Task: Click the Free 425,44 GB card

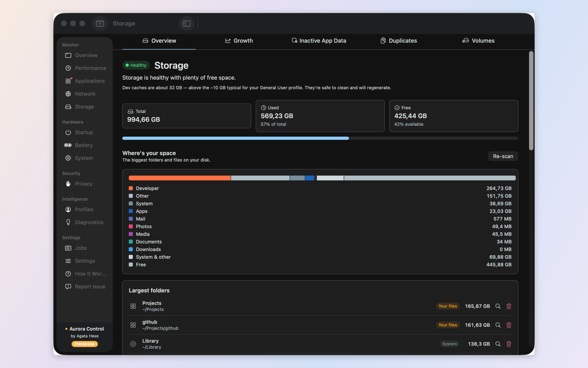Action: tap(454, 116)
